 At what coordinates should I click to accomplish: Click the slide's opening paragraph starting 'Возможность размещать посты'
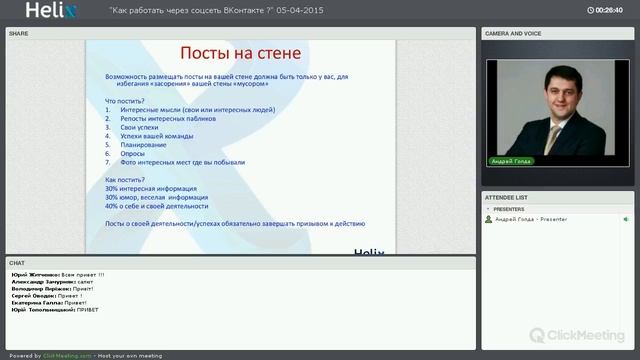(x=227, y=80)
